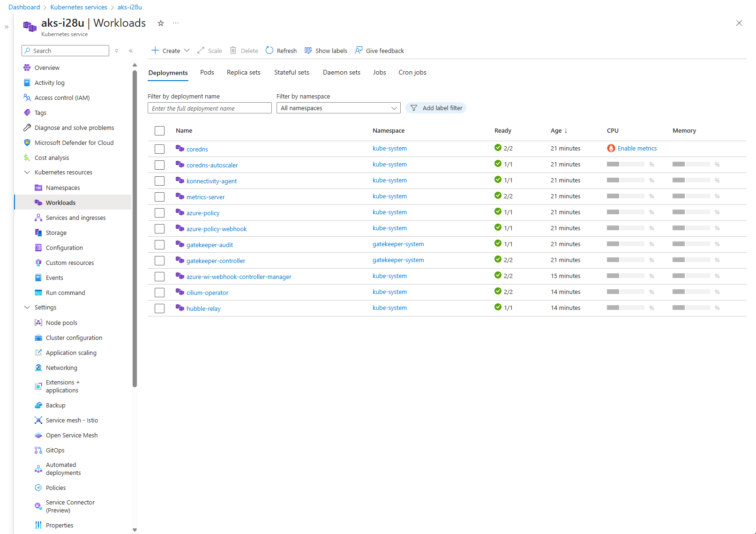Click the Enable metrics link

pyautogui.click(x=637, y=149)
